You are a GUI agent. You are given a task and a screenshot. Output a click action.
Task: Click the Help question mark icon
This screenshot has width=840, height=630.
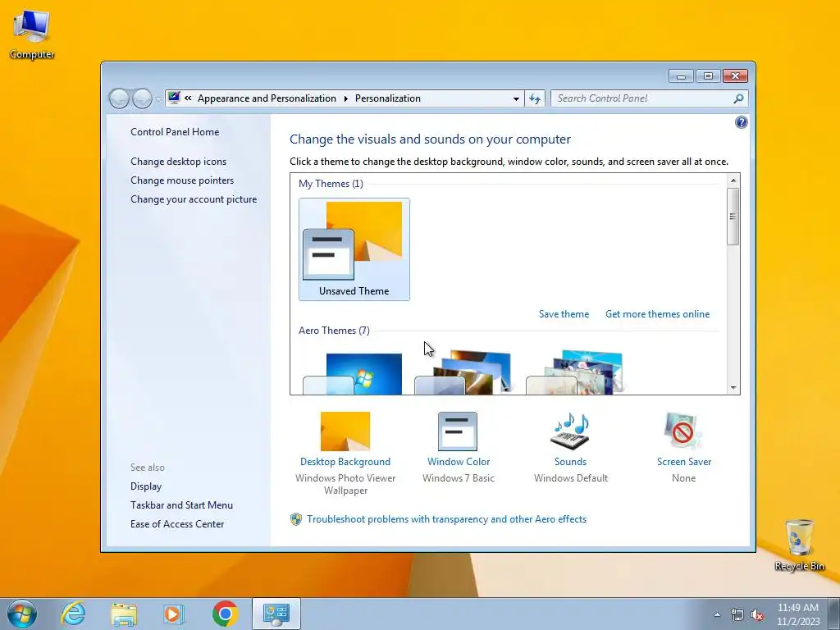pos(741,123)
